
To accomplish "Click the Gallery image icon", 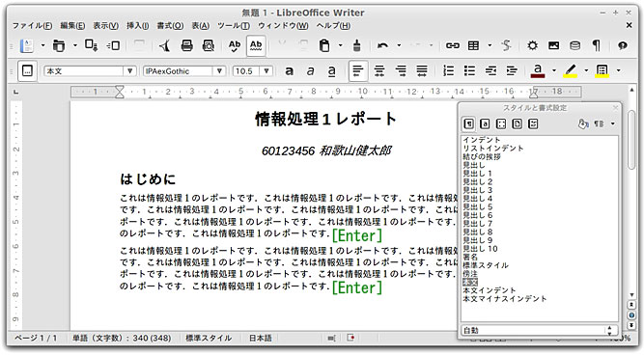I will click(553, 45).
